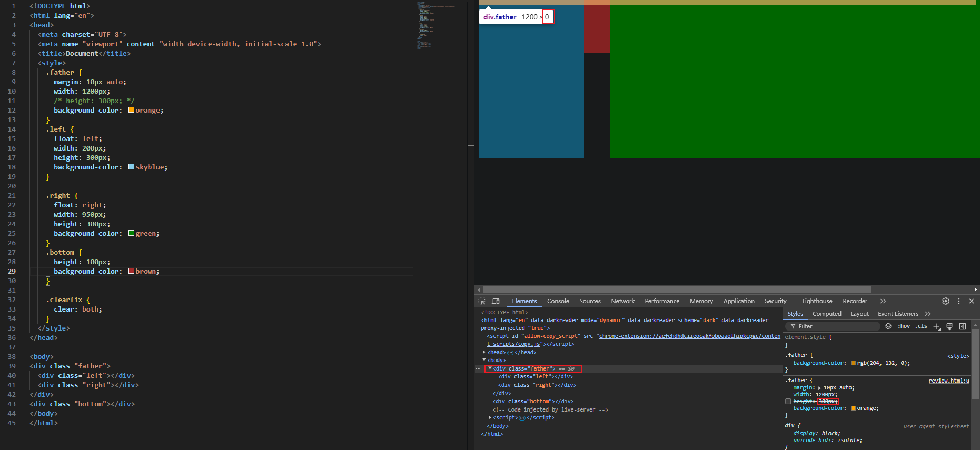
Task: Click the Filter field in Styles pane
Action: [x=833, y=326]
